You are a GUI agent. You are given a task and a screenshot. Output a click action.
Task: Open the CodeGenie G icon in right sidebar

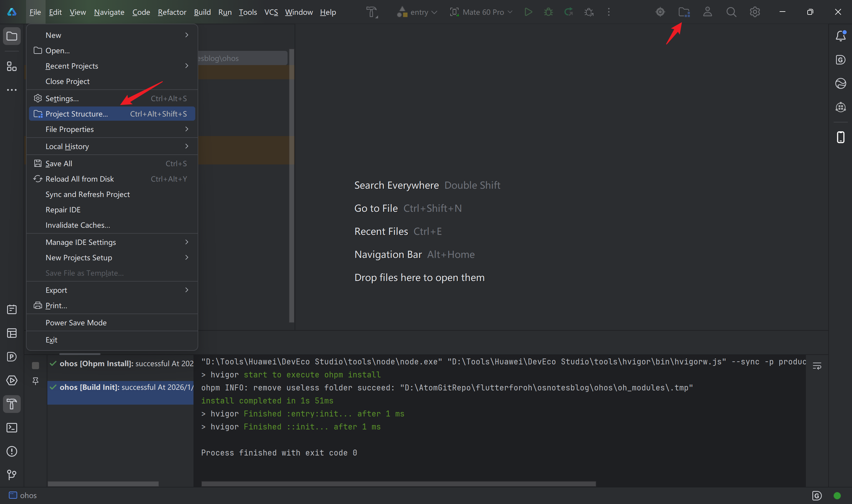(x=841, y=60)
